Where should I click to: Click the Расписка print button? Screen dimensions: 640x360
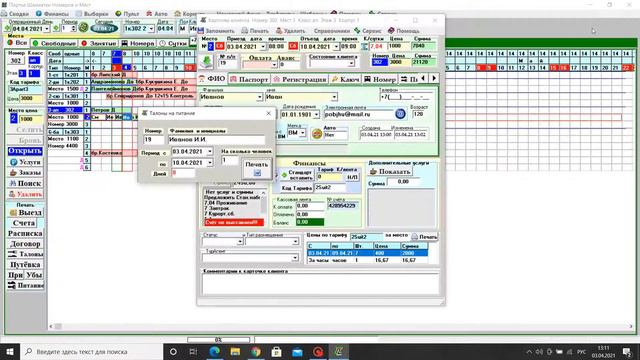click(x=25, y=233)
